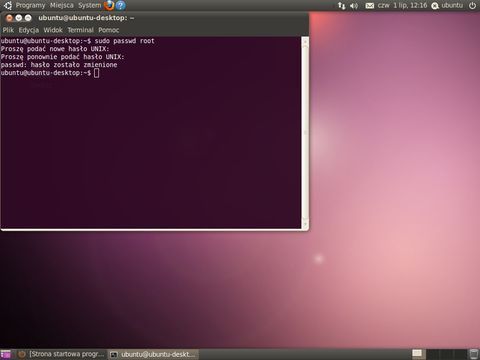480x360 pixels.
Task: Click the terminal vertical scrollbar track
Action: pos(305,133)
